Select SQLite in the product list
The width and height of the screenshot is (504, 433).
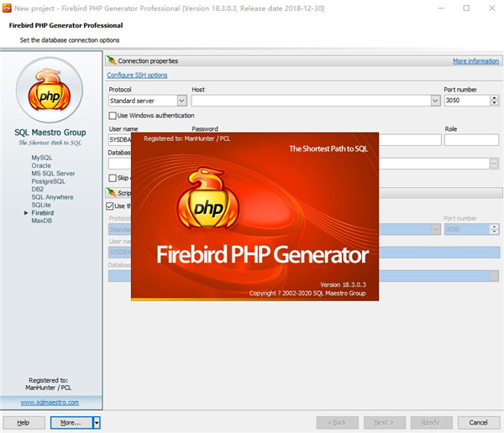(41, 205)
